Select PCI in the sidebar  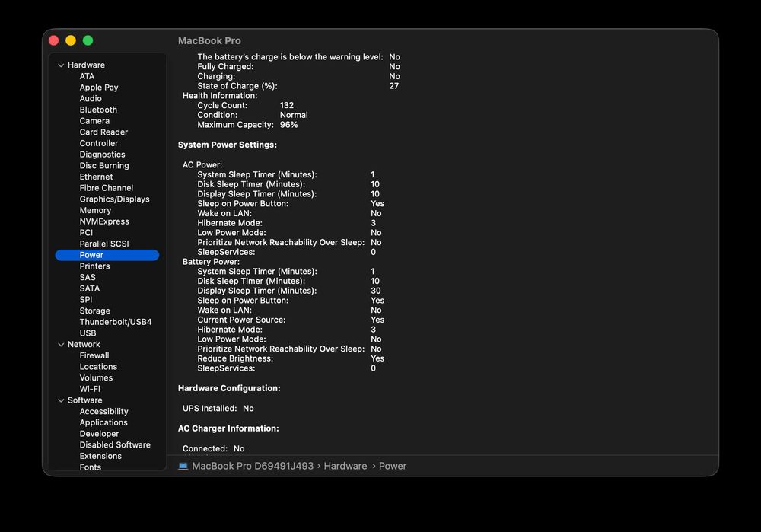point(87,232)
